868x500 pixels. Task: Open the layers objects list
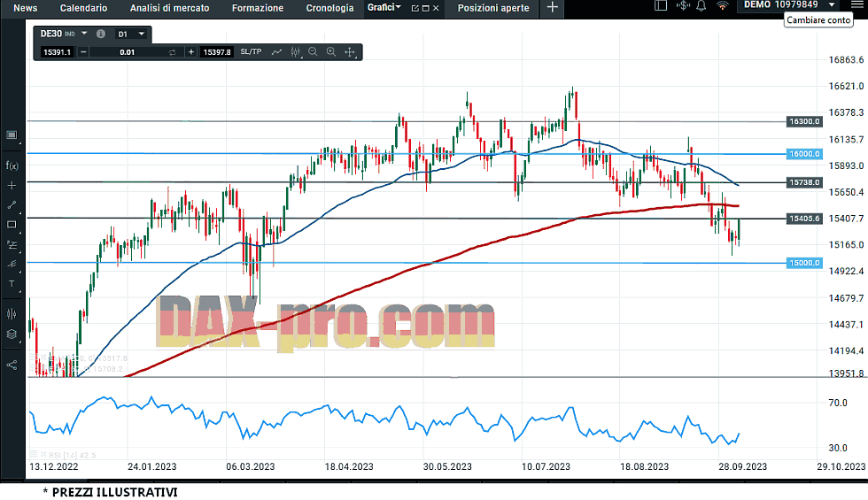point(12,335)
